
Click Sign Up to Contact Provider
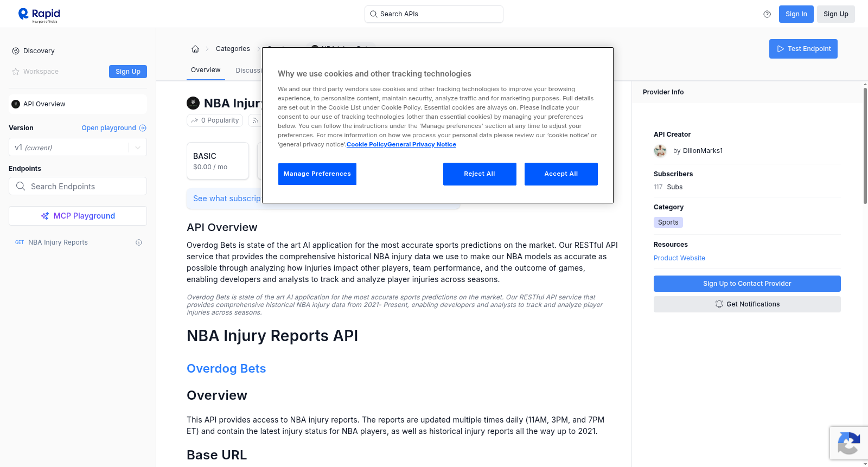747,284
